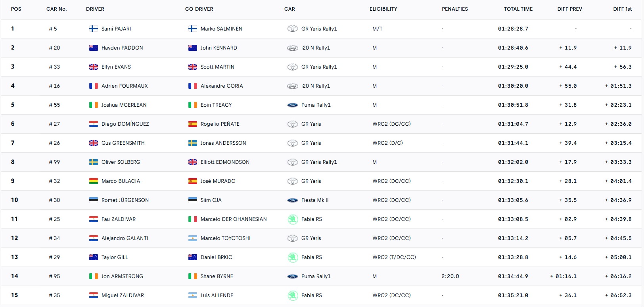
Task: Click the Toyota logo in Elfyn EVANS row
Action: pyautogui.click(x=292, y=67)
